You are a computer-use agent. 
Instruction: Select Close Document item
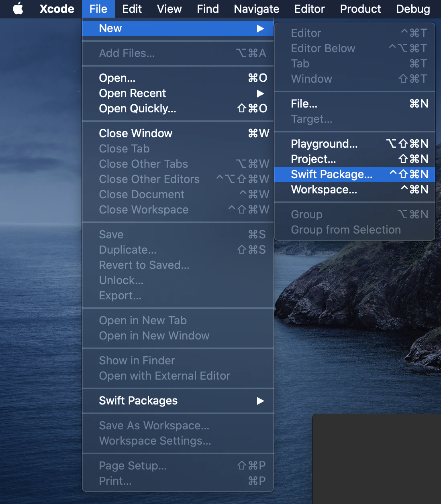click(x=178, y=194)
